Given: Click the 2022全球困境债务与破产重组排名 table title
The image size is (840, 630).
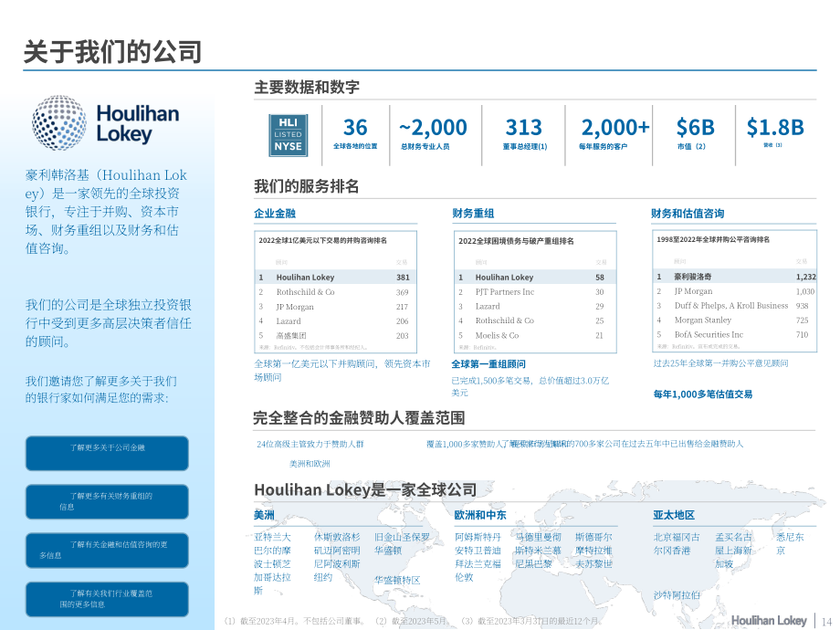Looking at the screenshot, I should (x=516, y=241).
